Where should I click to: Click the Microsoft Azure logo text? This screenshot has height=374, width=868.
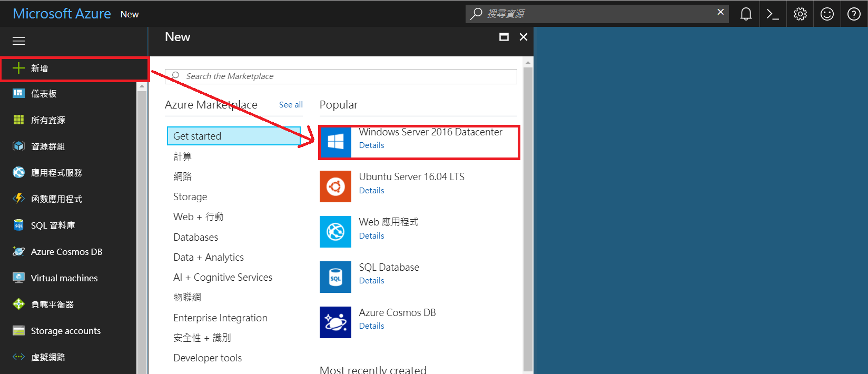62,14
